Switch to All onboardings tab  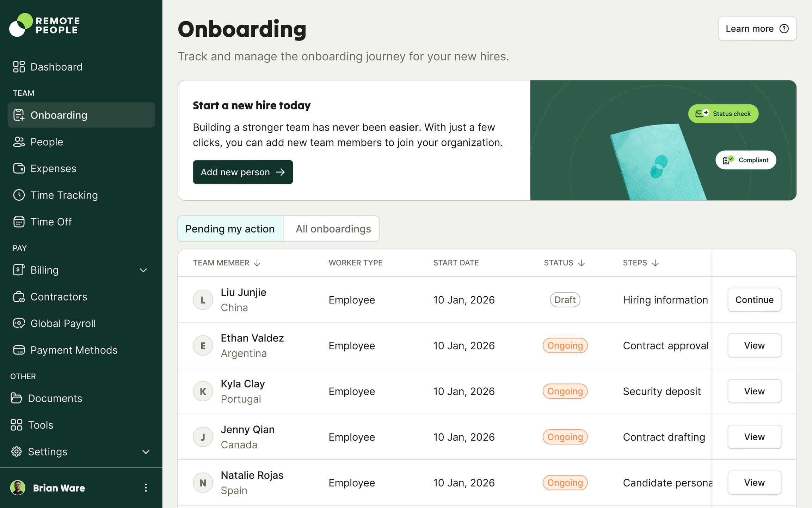(x=333, y=229)
